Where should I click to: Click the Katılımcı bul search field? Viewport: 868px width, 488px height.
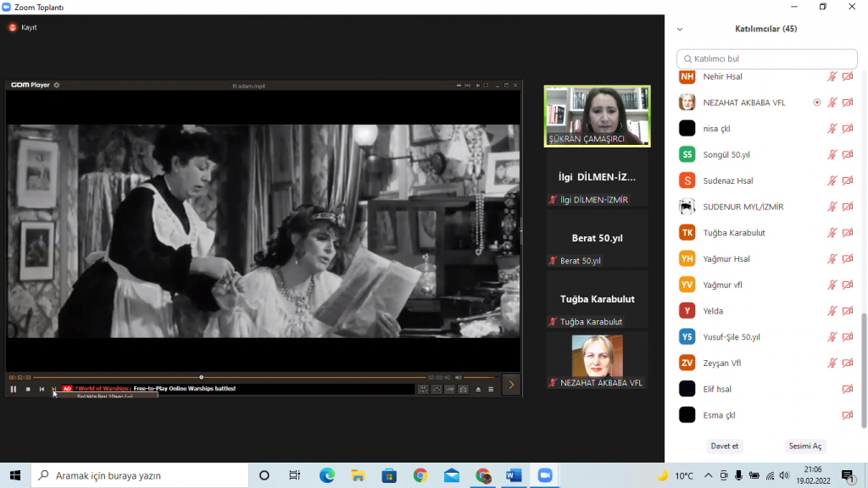pos(766,58)
